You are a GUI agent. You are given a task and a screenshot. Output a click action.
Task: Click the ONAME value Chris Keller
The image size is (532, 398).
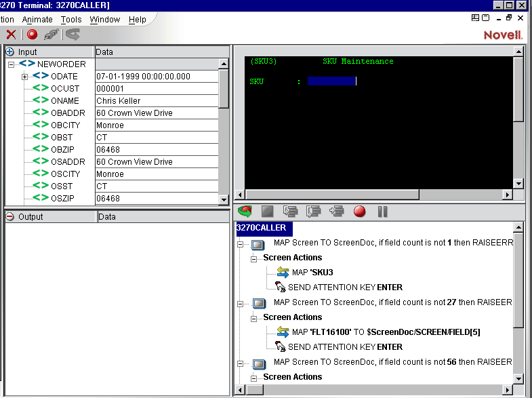pyautogui.click(x=157, y=101)
